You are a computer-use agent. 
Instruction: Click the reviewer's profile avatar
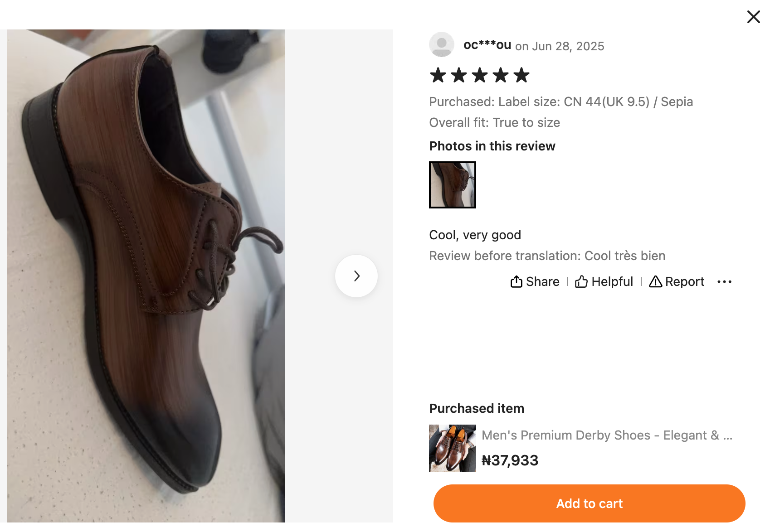click(441, 44)
